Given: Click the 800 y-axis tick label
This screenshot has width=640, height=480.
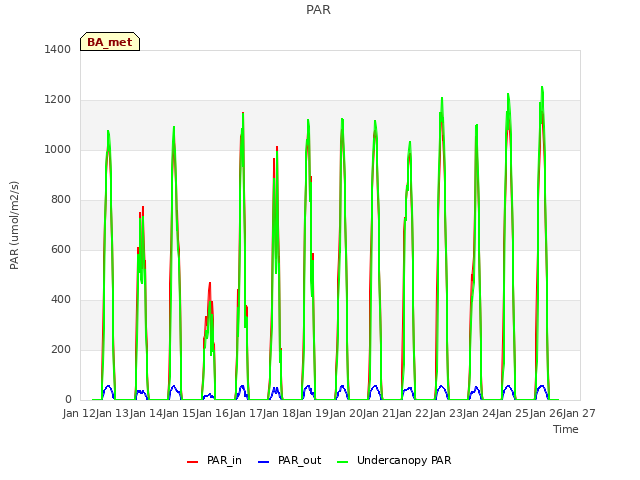Looking at the screenshot, I should coord(61,200).
